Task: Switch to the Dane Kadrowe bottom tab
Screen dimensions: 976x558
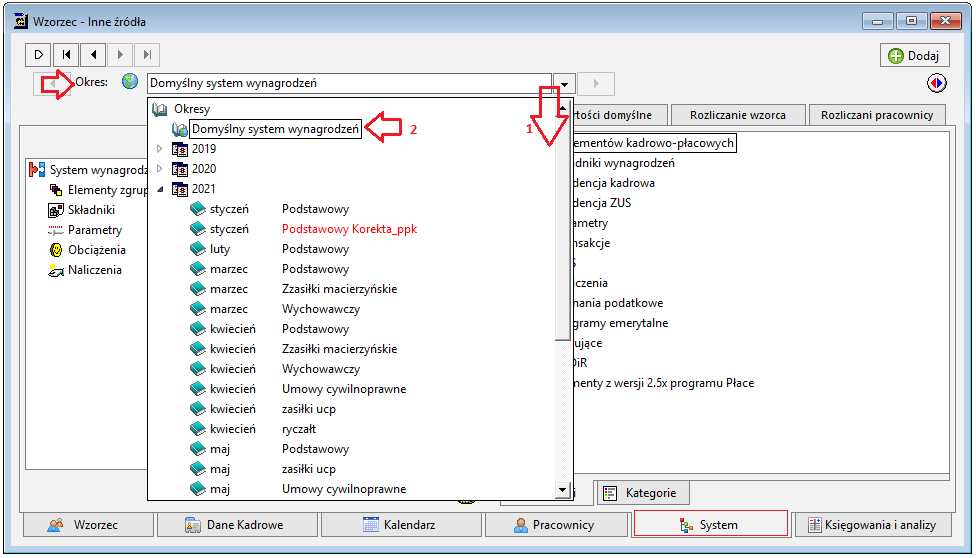Action: tap(237, 525)
